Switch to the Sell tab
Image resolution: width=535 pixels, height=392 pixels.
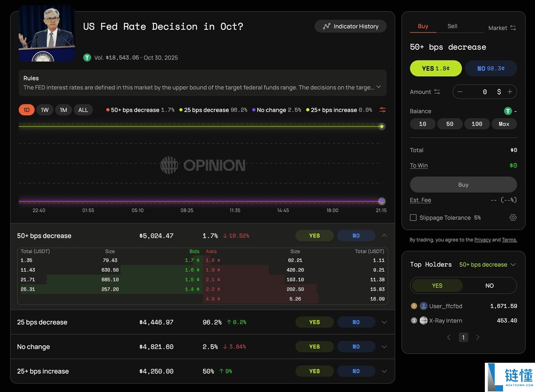tap(452, 26)
